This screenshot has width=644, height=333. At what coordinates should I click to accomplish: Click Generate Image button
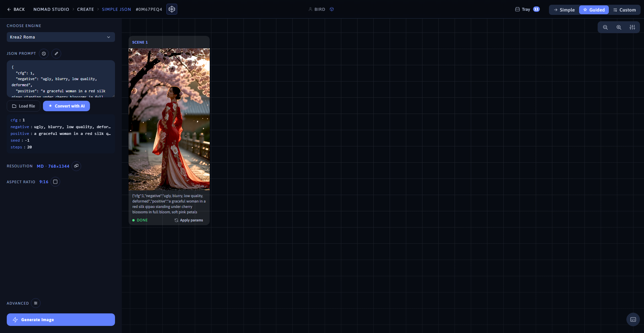[x=61, y=320]
